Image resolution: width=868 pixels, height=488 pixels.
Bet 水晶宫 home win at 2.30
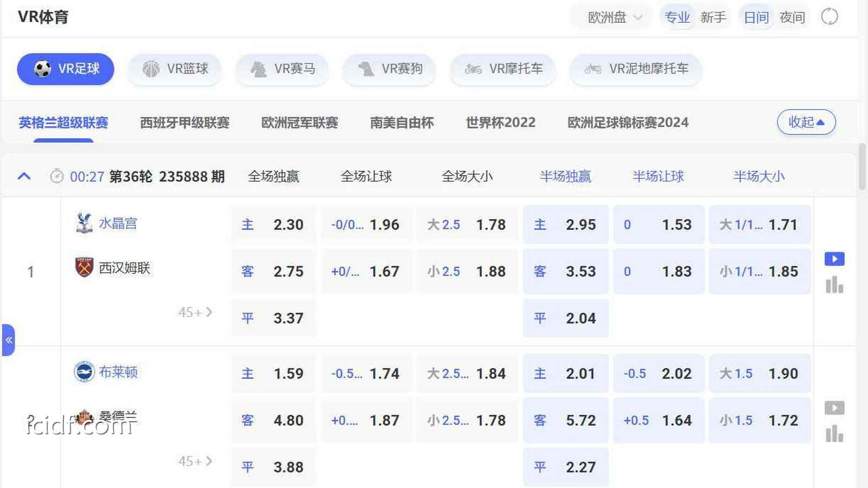click(273, 224)
